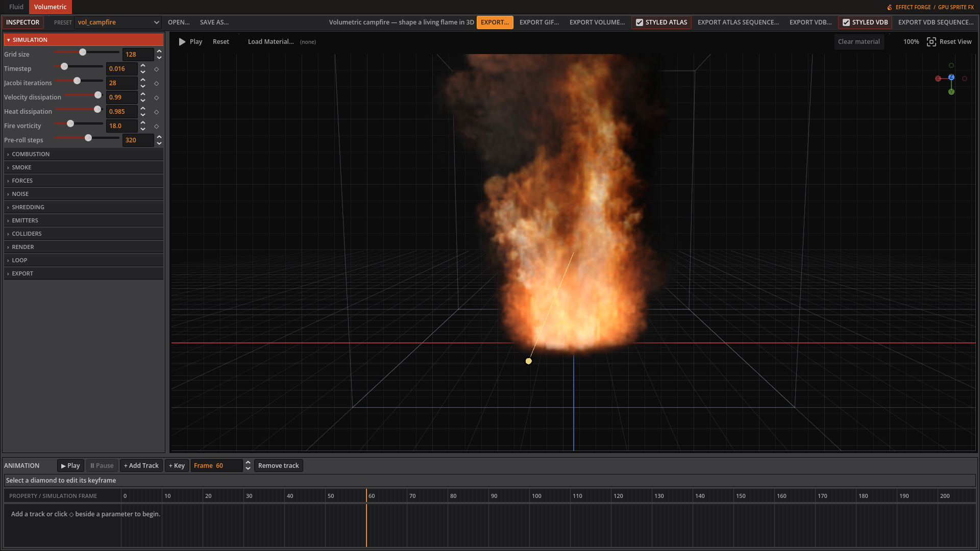Increase Fire vorticity with the up arrow
Screen dimensions: 980x551
[x=143, y=123]
